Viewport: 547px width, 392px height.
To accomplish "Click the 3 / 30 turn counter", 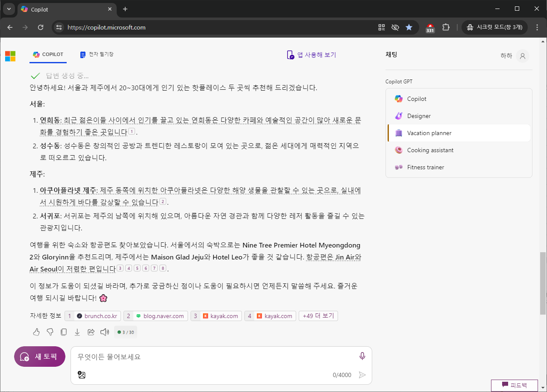I will point(126,332).
